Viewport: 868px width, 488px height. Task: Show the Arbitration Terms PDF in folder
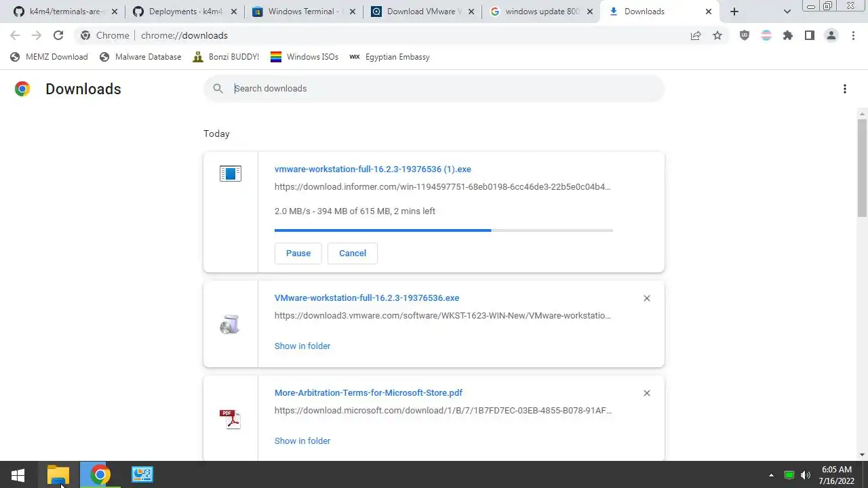click(x=302, y=441)
